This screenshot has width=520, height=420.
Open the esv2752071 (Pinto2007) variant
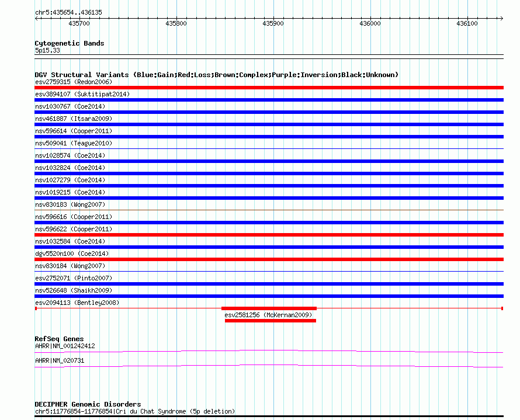(74, 278)
